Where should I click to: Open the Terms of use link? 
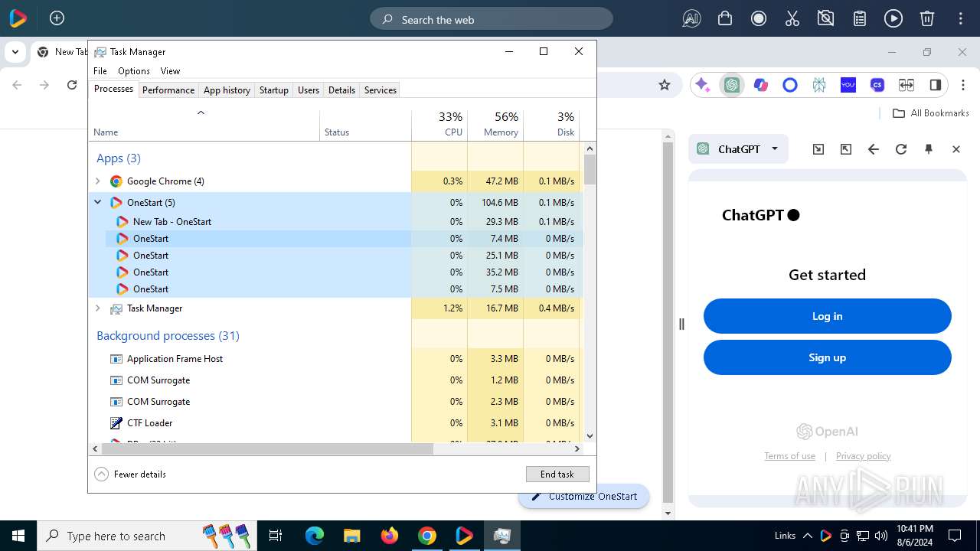click(x=789, y=456)
